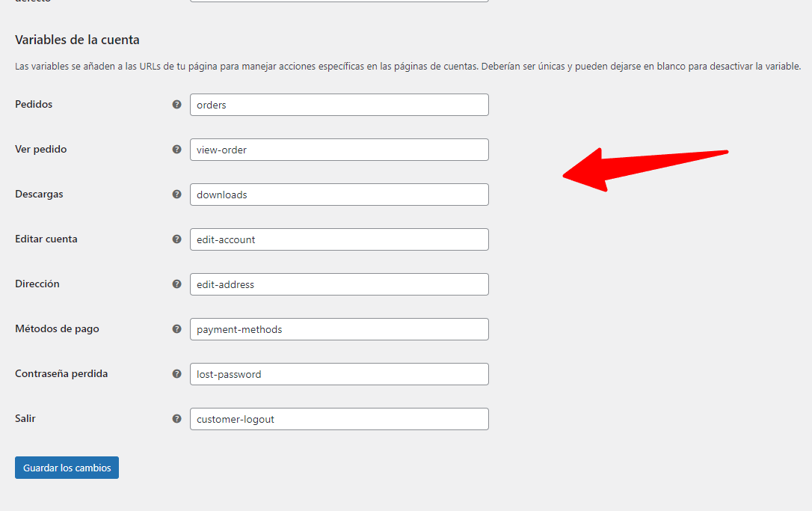Show help tooltip for Editar cuenta
812x511 pixels.
click(176, 239)
